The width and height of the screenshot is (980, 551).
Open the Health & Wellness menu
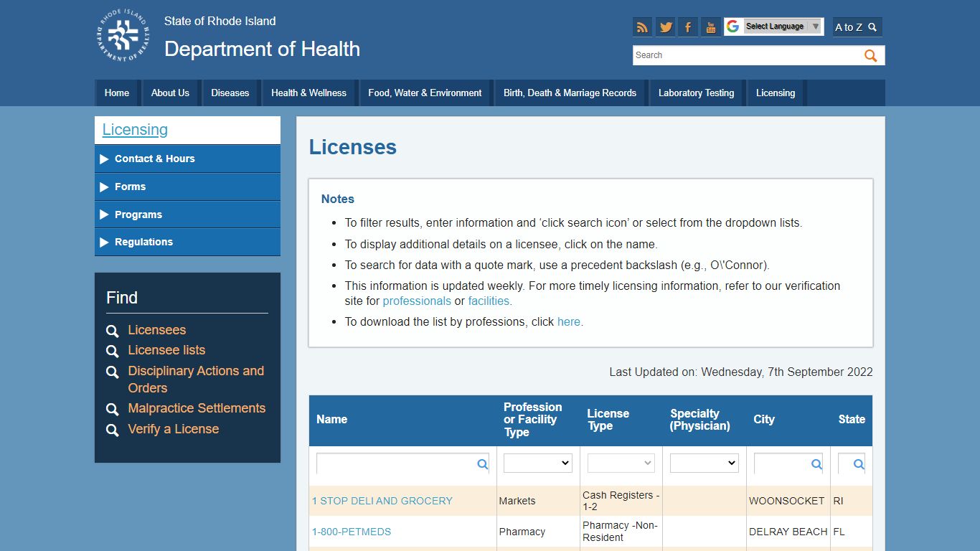click(308, 93)
